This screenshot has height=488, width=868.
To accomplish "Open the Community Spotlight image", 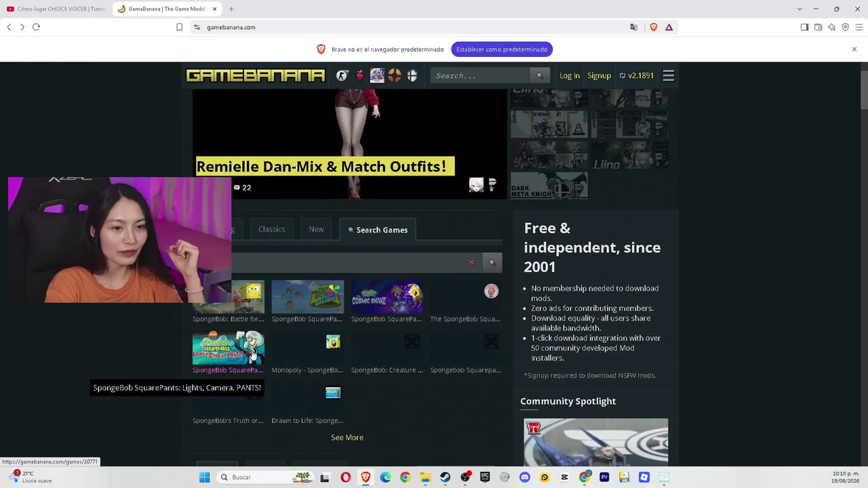I will (x=596, y=442).
